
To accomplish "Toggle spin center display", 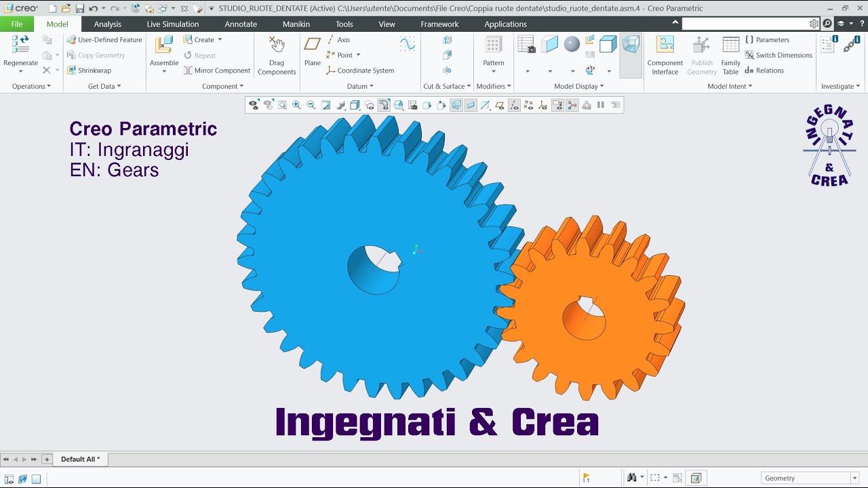I will [x=572, y=105].
